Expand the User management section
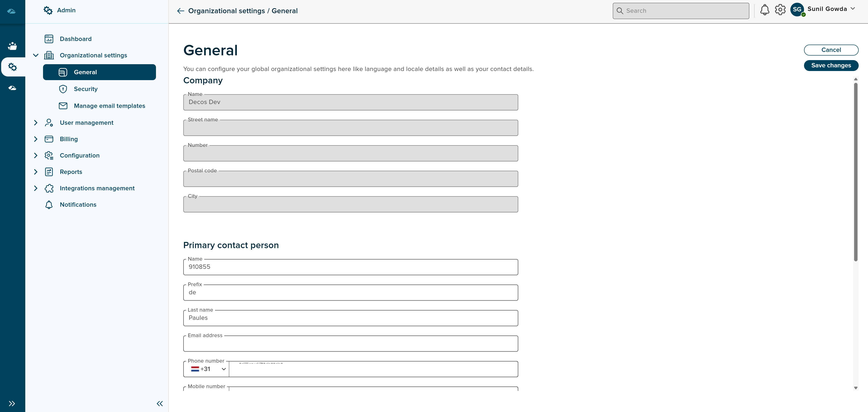868x412 pixels. click(x=36, y=123)
